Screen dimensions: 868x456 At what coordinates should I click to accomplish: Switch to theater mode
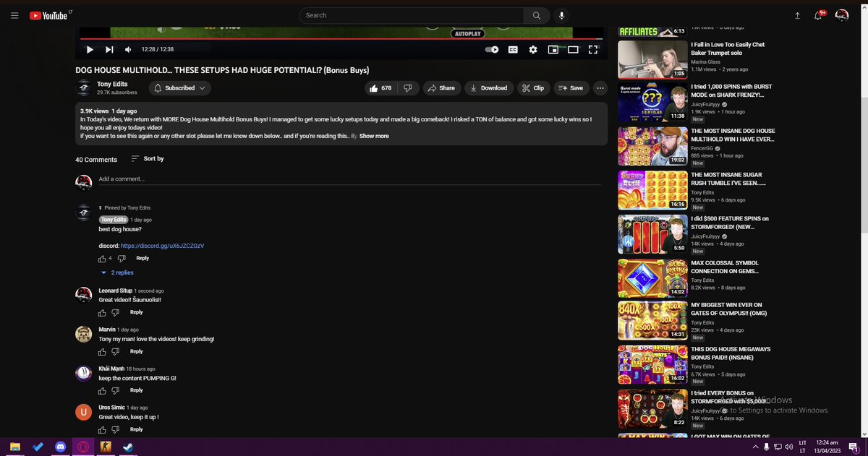(x=573, y=49)
